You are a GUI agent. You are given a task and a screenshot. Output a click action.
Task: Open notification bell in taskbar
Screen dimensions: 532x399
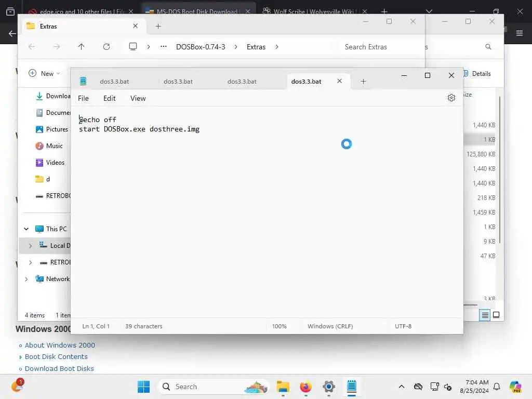(x=497, y=387)
